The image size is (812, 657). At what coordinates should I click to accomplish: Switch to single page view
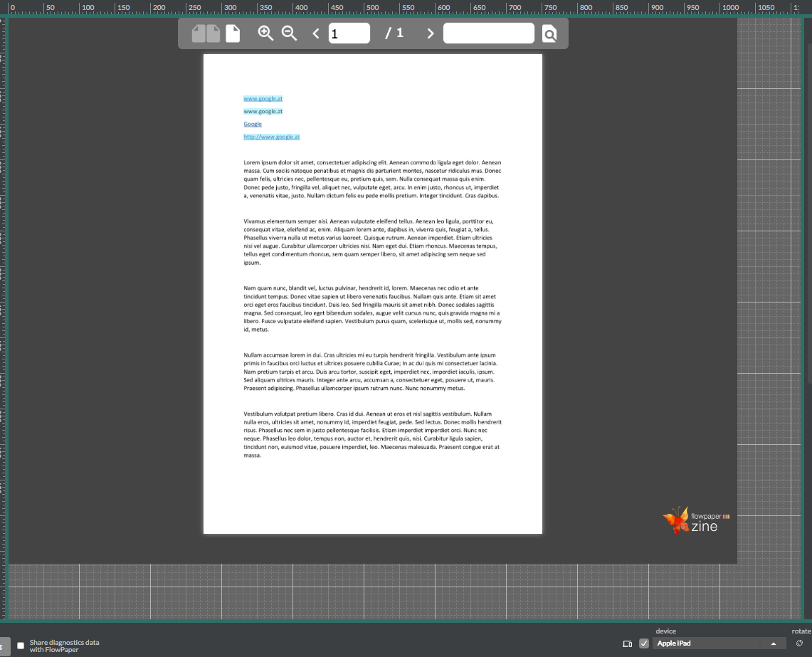[x=233, y=33]
